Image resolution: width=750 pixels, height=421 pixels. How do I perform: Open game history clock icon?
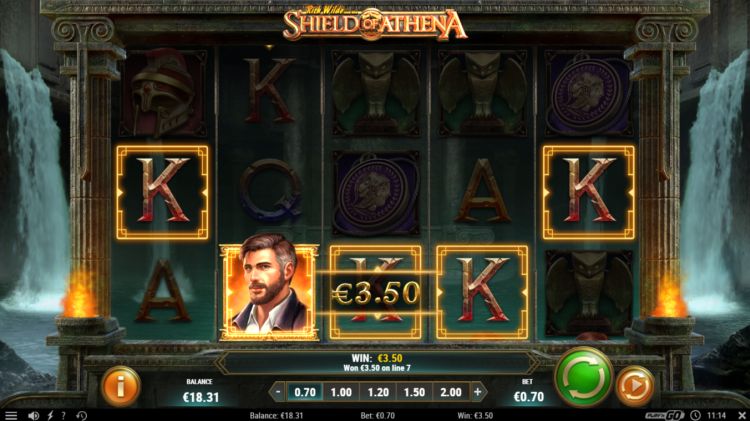click(x=81, y=416)
